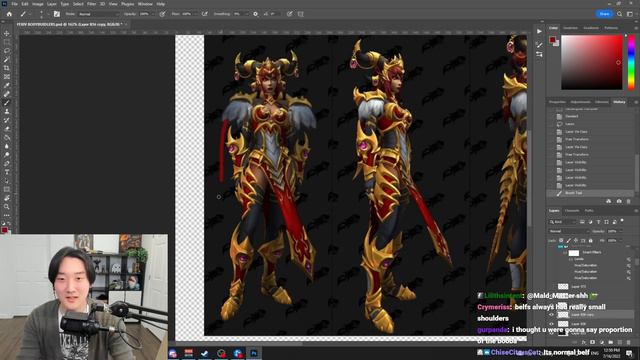
Task: Select the Crop tool
Action: click(7, 68)
